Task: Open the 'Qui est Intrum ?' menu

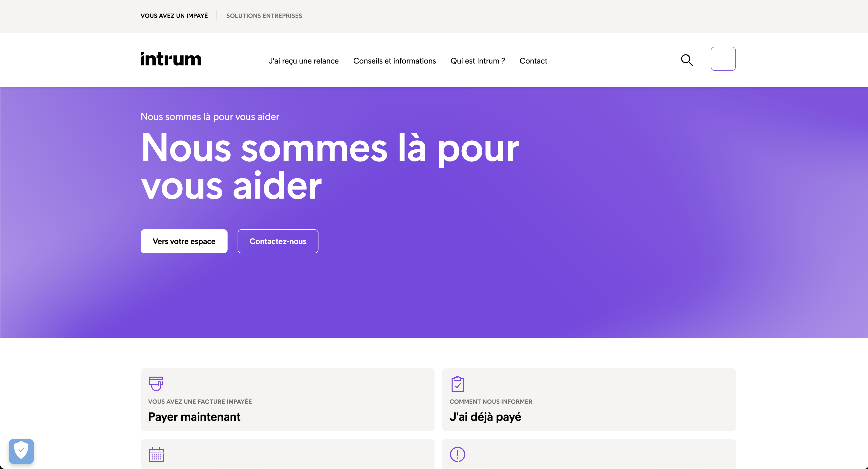Action: (477, 61)
